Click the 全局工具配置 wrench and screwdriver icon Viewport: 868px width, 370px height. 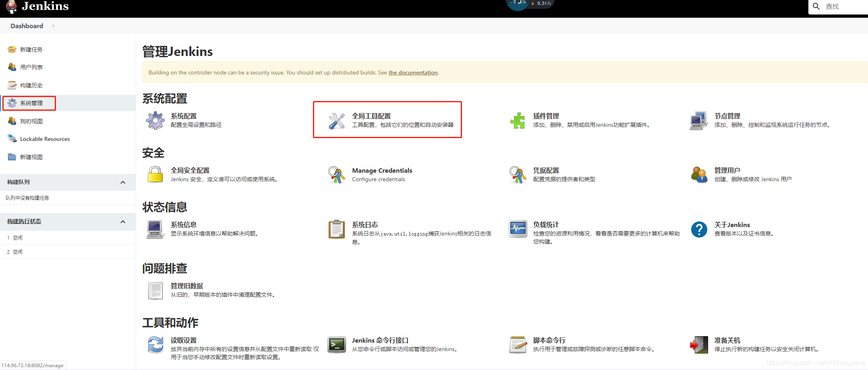(x=336, y=120)
